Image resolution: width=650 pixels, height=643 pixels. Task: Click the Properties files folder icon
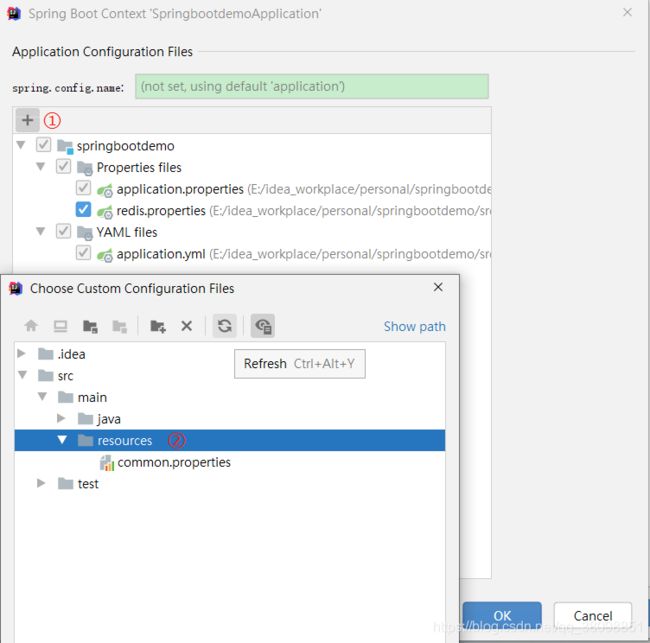(x=85, y=168)
